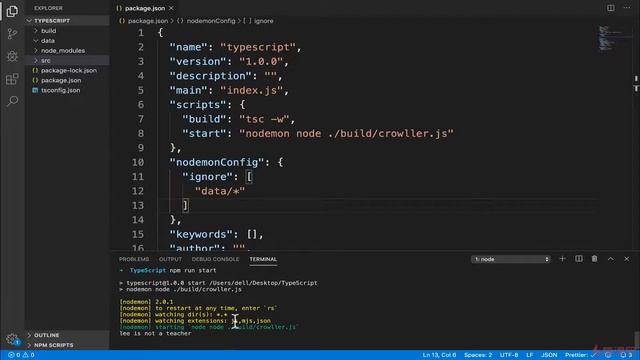Viewport: 640px width, 360px height.
Task: Collapse the TYPESCRIPT root folder
Action: coord(67,20)
